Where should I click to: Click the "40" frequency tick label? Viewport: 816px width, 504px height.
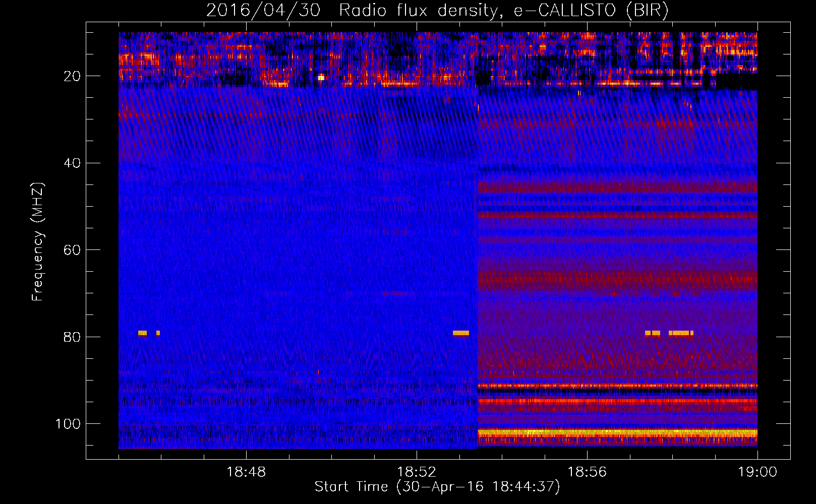click(x=72, y=163)
